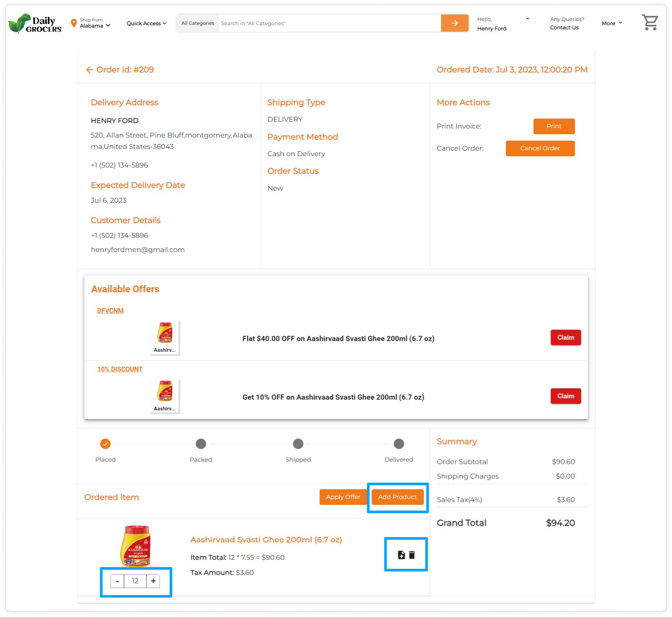Click the search input field
Viewport: 672px width, 617px height.
click(x=329, y=23)
